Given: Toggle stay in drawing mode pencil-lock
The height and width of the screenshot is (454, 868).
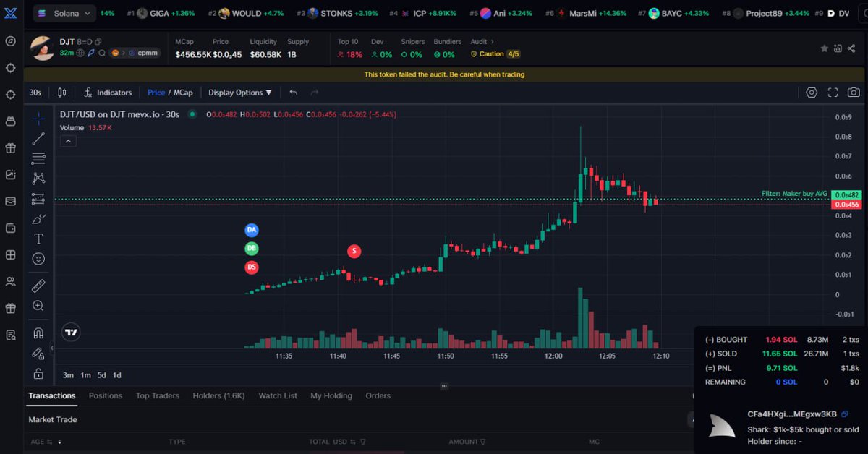Looking at the screenshot, I should tap(38, 354).
